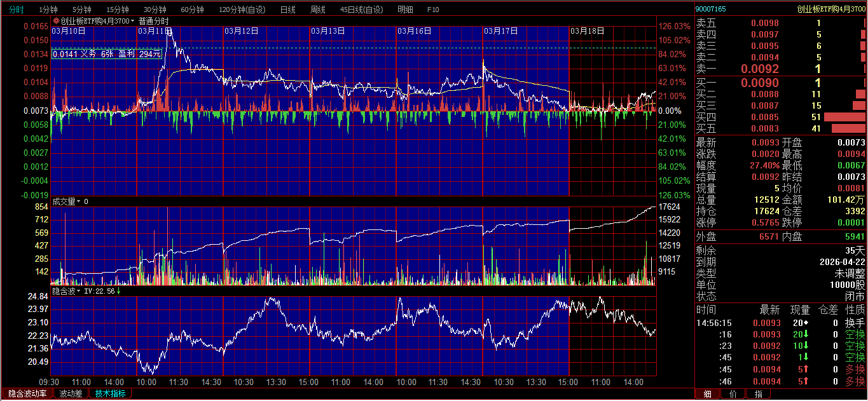Open the F10 company info page

(x=433, y=10)
